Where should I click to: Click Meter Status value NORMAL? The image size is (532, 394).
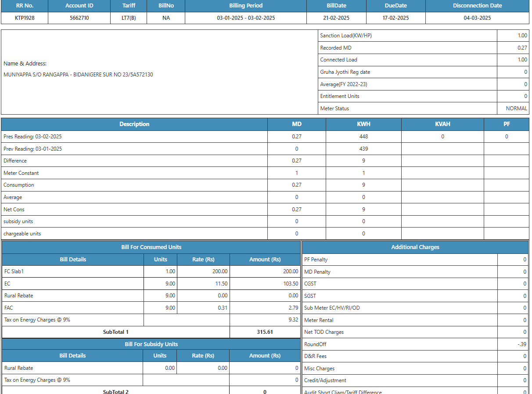(517, 108)
